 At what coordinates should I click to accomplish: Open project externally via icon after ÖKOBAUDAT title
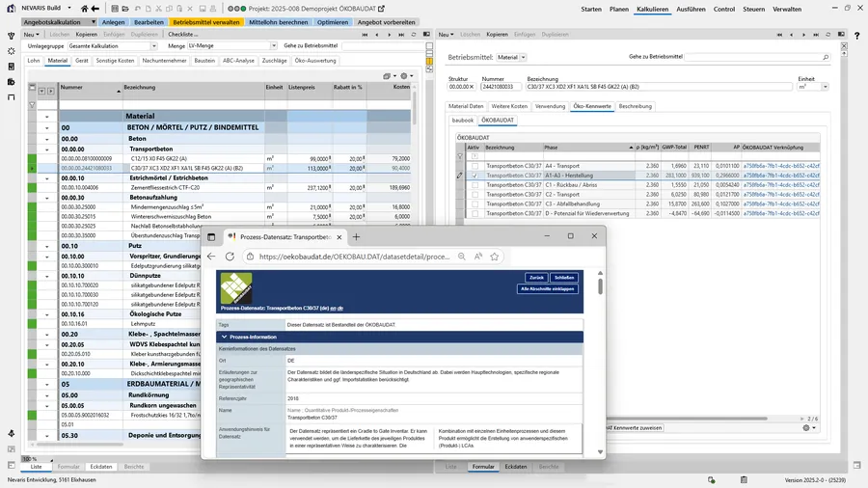click(381, 9)
